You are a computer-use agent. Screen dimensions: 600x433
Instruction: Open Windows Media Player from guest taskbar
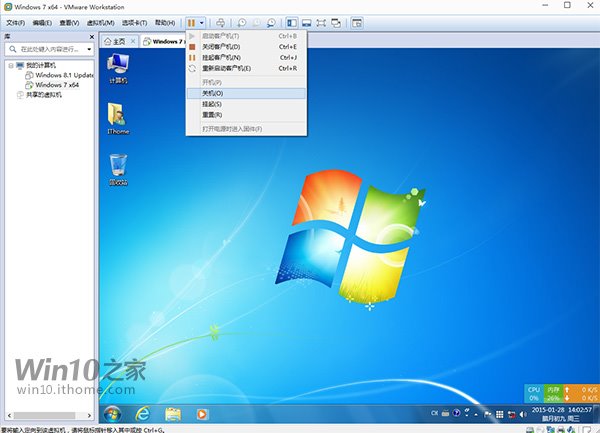[202, 414]
